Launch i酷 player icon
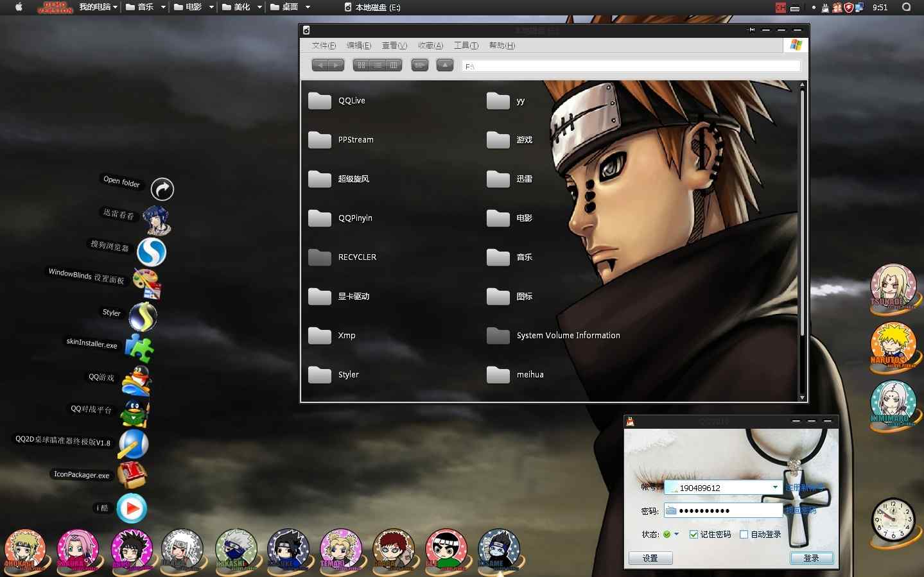This screenshot has height=577, width=924. pyautogui.click(x=132, y=509)
